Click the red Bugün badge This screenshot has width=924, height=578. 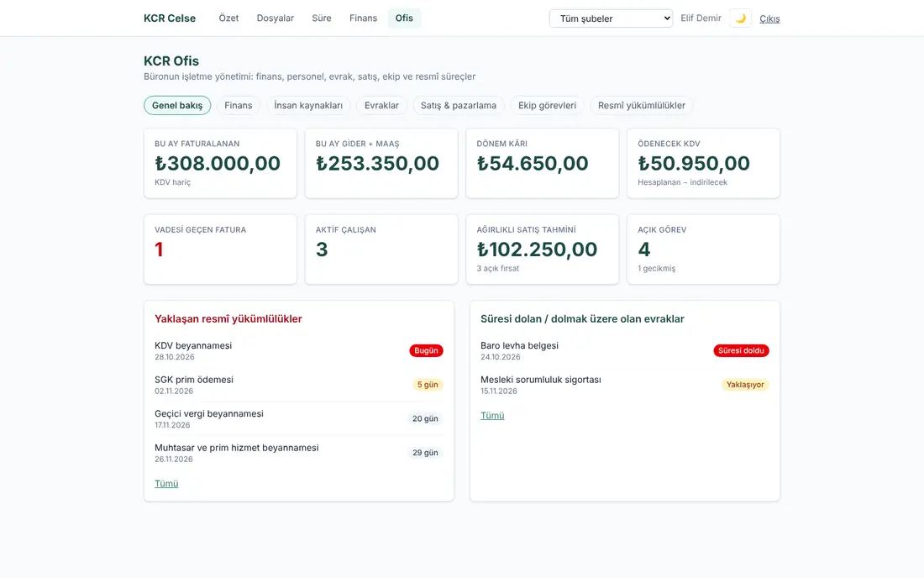click(426, 350)
